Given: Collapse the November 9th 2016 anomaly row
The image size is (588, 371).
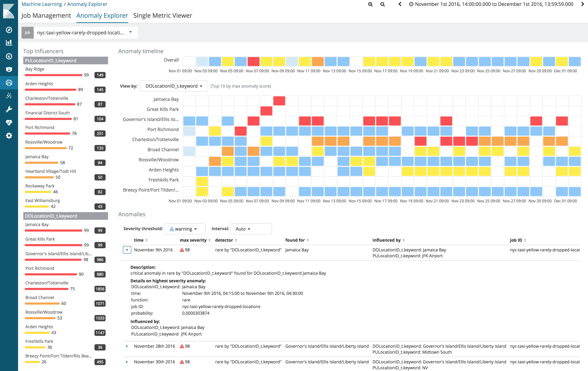Looking at the screenshot, I should click(x=127, y=250).
